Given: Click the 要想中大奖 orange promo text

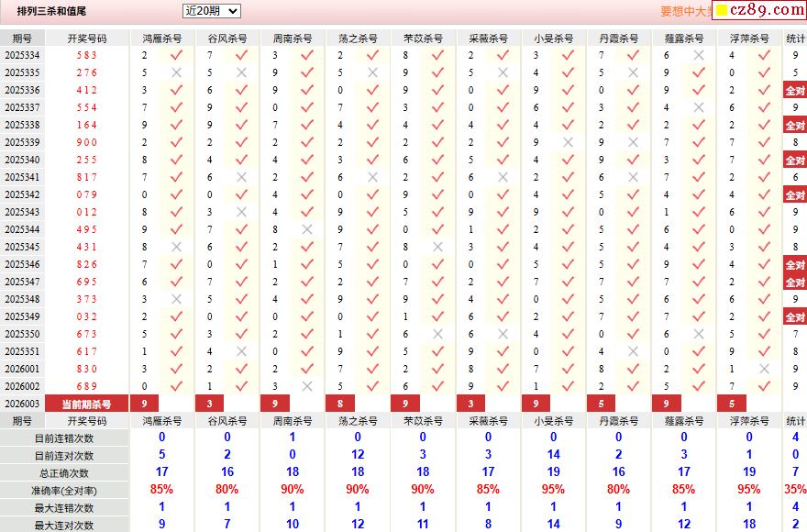Looking at the screenshot, I should tap(686, 11).
